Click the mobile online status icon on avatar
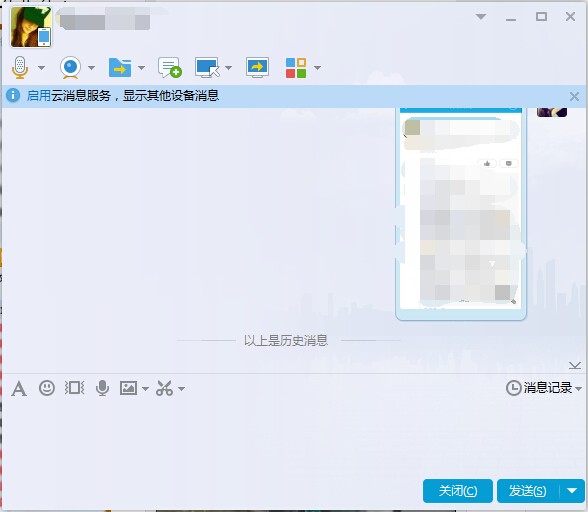 pyautogui.click(x=44, y=37)
